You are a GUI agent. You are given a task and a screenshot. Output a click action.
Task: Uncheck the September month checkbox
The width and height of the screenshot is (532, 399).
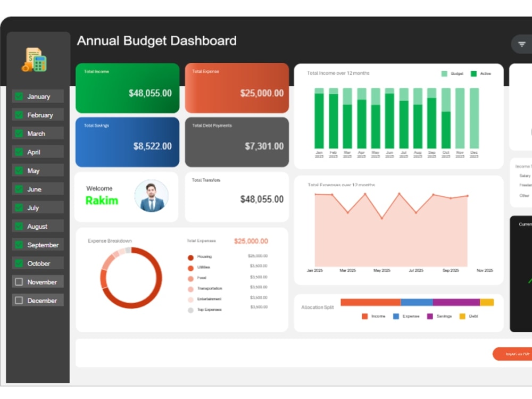click(19, 245)
